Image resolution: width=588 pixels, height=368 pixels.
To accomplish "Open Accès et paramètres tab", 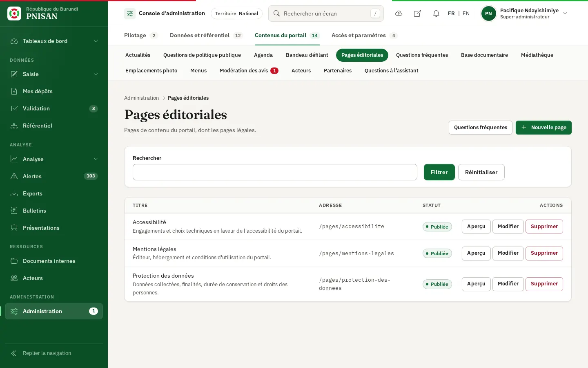I will tap(364, 36).
